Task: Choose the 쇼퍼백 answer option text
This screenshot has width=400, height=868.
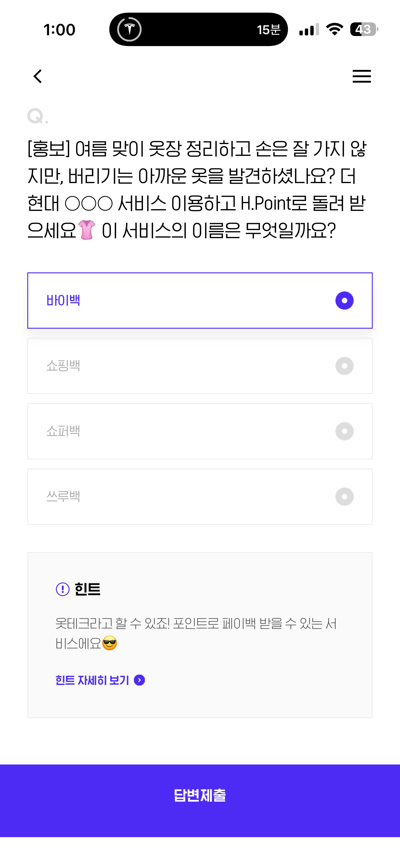Action: click(x=63, y=431)
